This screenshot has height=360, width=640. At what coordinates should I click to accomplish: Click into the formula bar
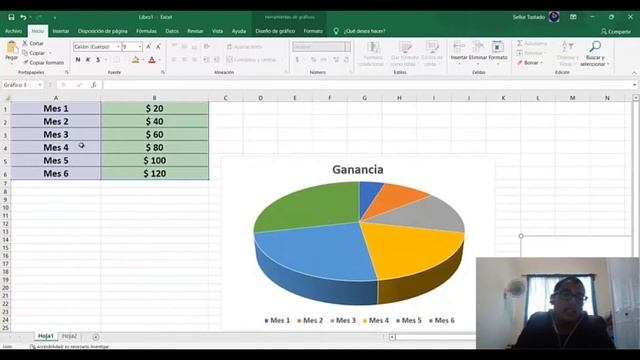click(x=367, y=85)
